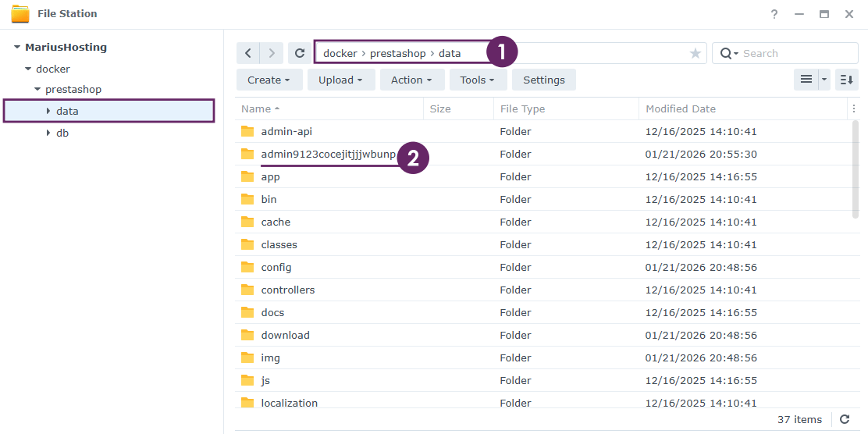The image size is (868, 434).
Task: Click the docs folder icon
Action: coord(247,313)
